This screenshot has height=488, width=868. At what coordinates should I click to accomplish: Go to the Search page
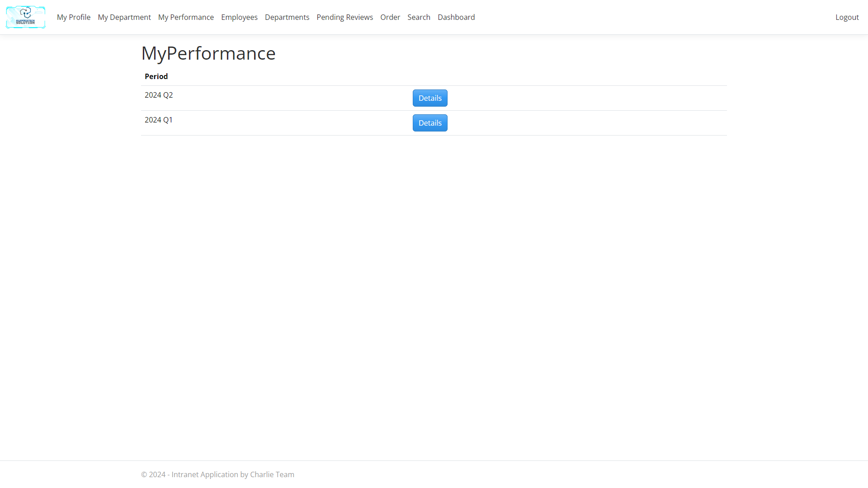point(419,17)
